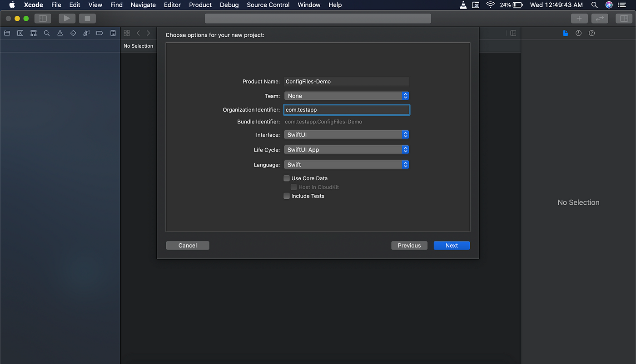Open the Project navigator folder icon
The width and height of the screenshot is (636, 364).
(7, 33)
